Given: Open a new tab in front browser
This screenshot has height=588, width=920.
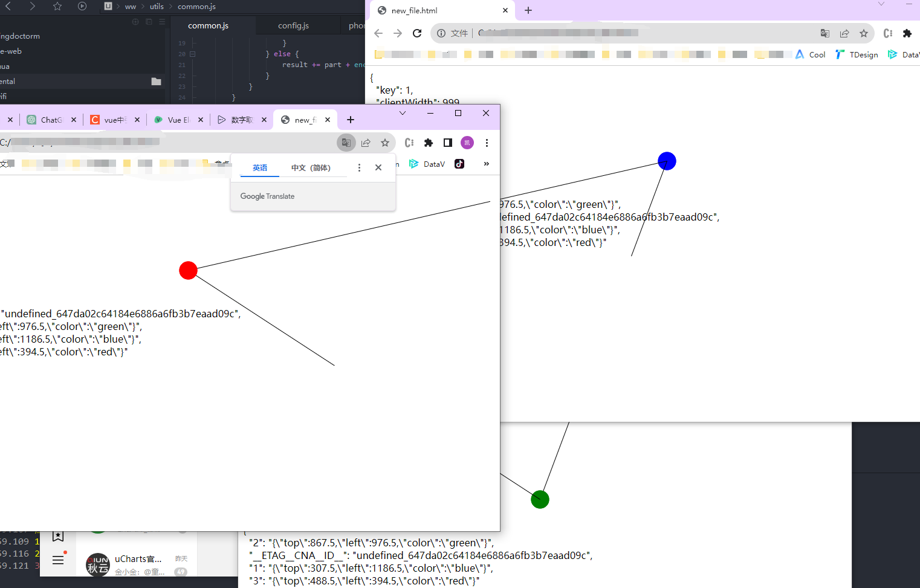Looking at the screenshot, I should coord(351,120).
